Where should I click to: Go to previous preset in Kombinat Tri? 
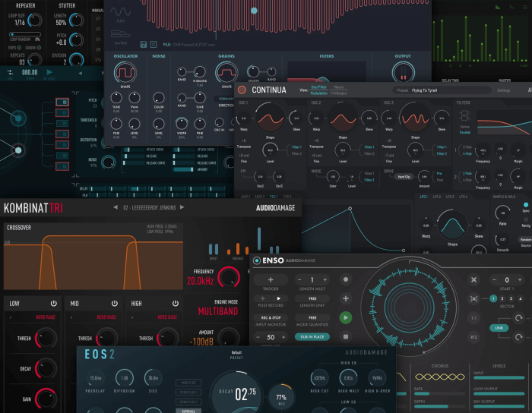coord(116,207)
